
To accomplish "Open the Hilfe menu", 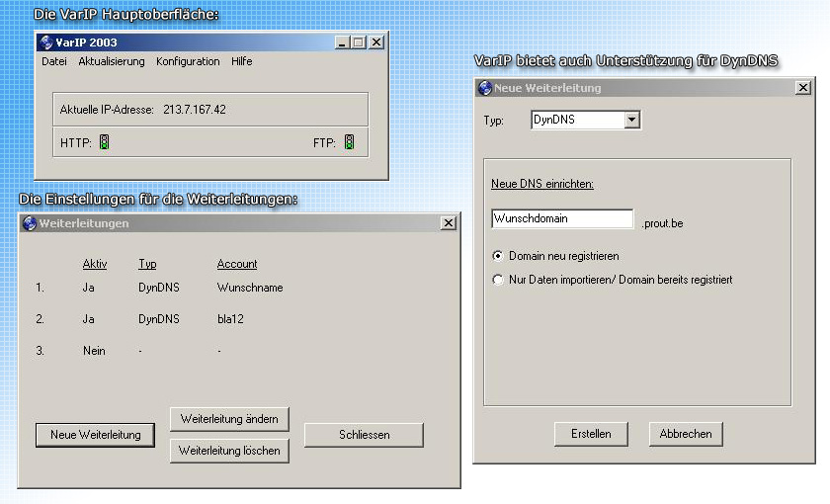I will pyautogui.click(x=241, y=61).
